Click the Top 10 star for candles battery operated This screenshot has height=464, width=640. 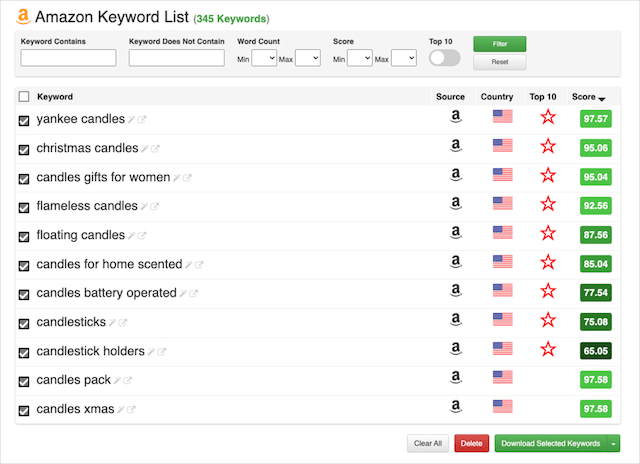[x=547, y=291]
